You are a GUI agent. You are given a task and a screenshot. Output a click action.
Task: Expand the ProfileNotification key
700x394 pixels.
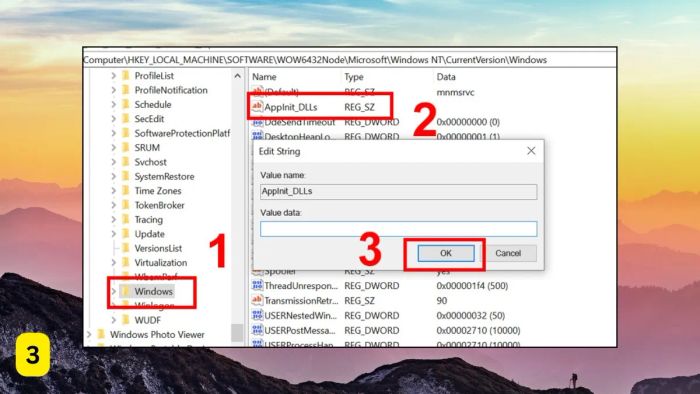coord(113,90)
